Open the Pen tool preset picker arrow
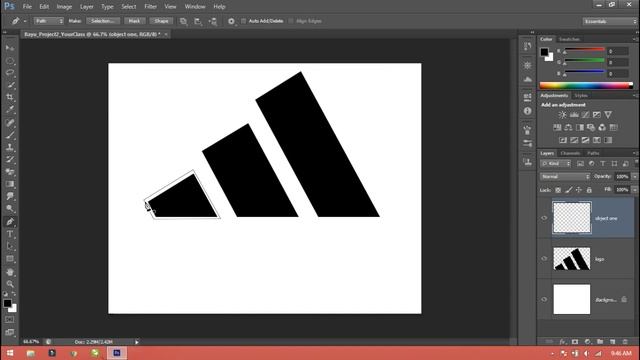This screenshot has width=640, height=360. click(x=25, y=21)
